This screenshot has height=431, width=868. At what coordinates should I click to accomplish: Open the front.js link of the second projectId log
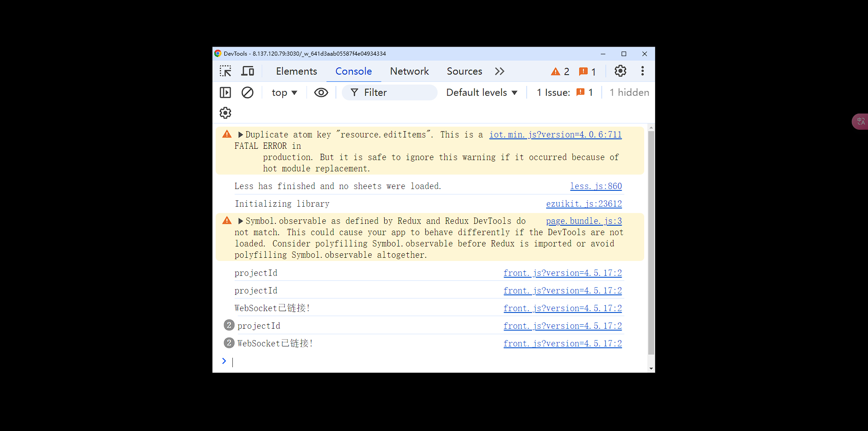(x=562, y=291)
